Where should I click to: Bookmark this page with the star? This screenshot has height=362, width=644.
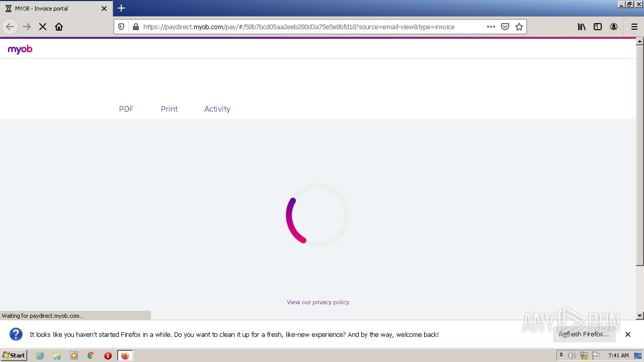519,27
